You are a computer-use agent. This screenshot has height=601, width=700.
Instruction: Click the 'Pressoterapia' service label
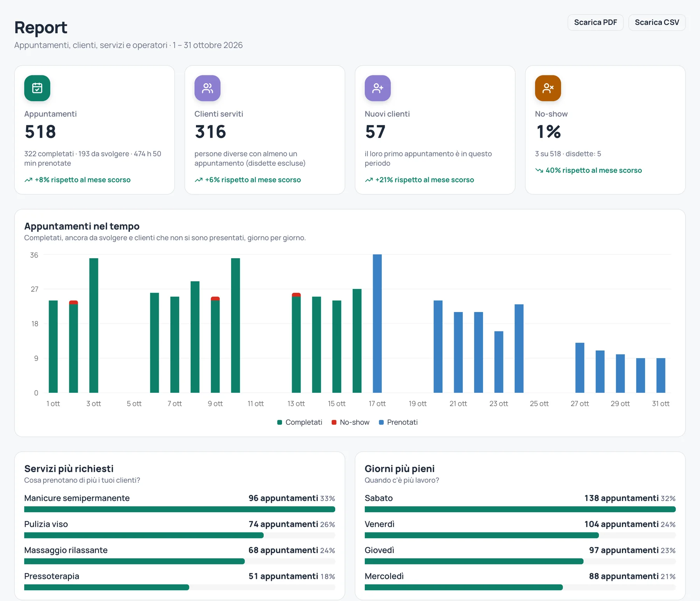pos(52,576)
